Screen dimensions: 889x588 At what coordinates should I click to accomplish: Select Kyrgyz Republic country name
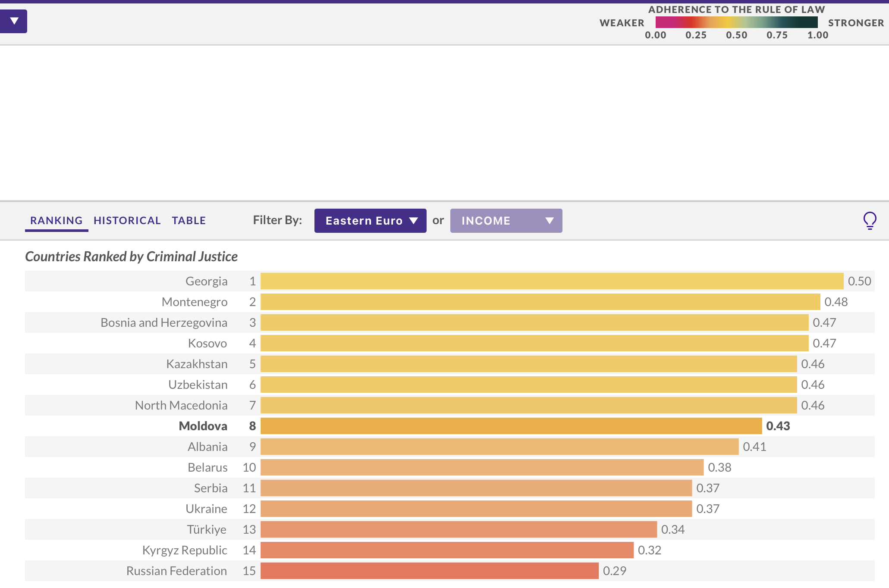(x=185, y=550)
